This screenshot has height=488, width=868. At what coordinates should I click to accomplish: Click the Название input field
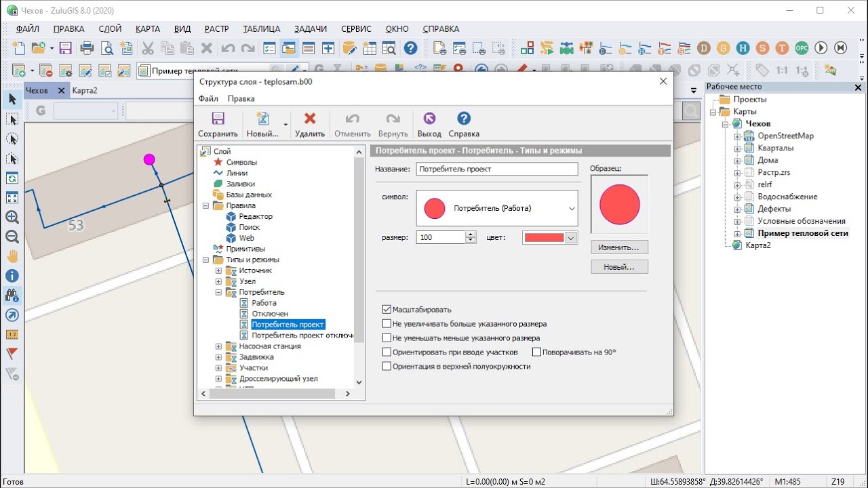pyautogui.click(x=497, y=169)
